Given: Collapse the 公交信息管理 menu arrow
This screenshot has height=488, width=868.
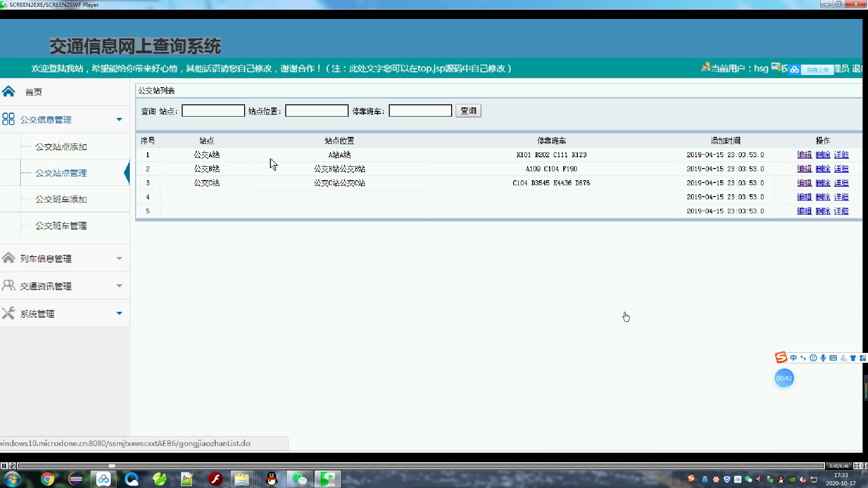Looking at the screenshot, I should [x=119, y=119].
